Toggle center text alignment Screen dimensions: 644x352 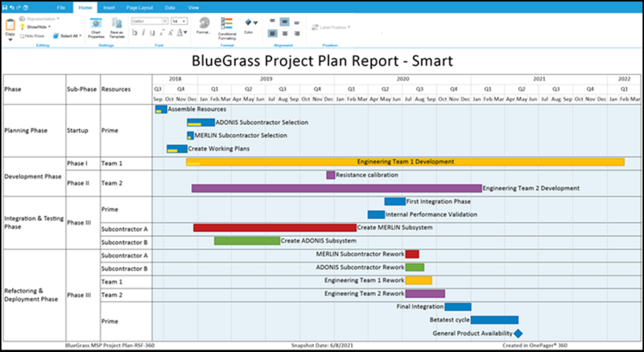[285, 33]
